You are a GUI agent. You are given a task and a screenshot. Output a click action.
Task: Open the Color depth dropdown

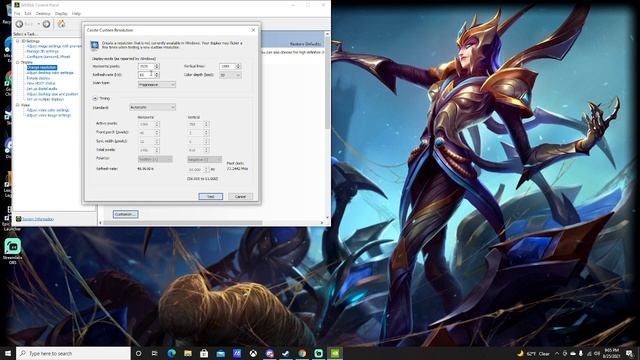pos(230,75)
